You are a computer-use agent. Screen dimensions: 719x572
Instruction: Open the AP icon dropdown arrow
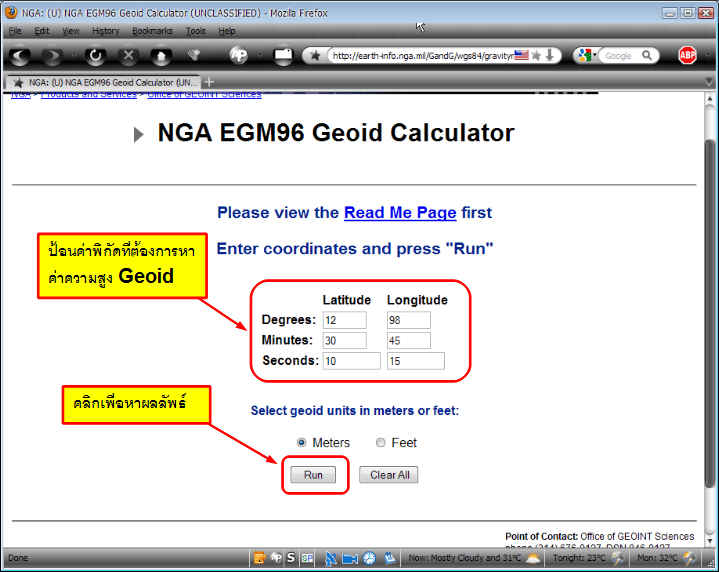tap(260, 56)
